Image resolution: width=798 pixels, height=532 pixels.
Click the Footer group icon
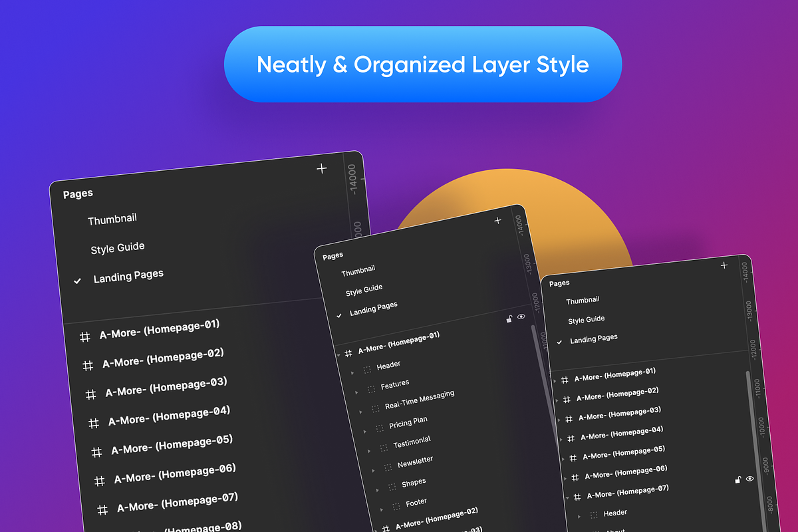[x=396, y=506]
